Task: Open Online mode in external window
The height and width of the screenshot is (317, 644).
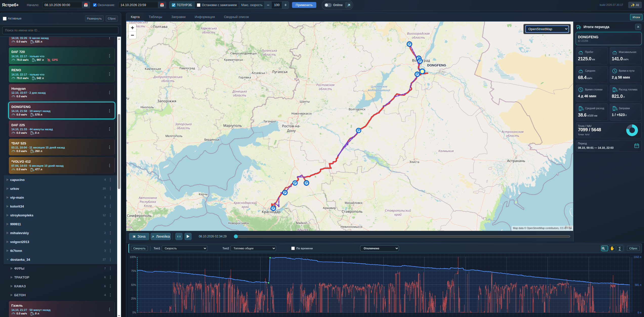Action: tap(349, 5)
